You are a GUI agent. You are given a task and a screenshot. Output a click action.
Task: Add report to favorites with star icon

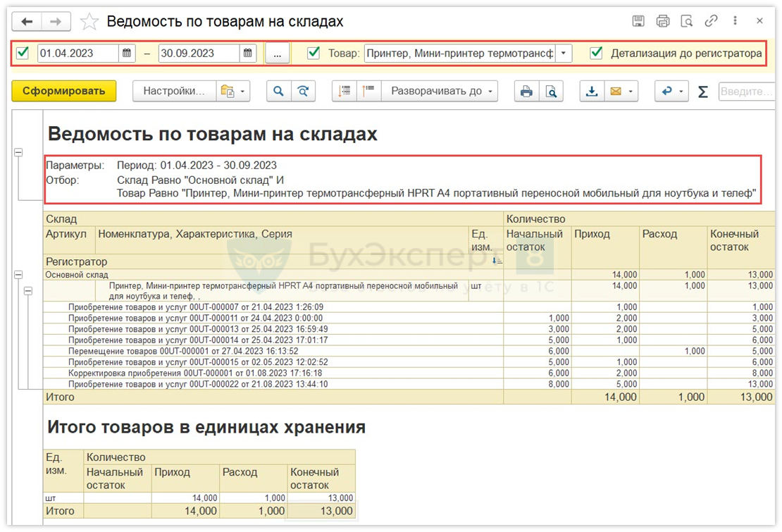89,22
